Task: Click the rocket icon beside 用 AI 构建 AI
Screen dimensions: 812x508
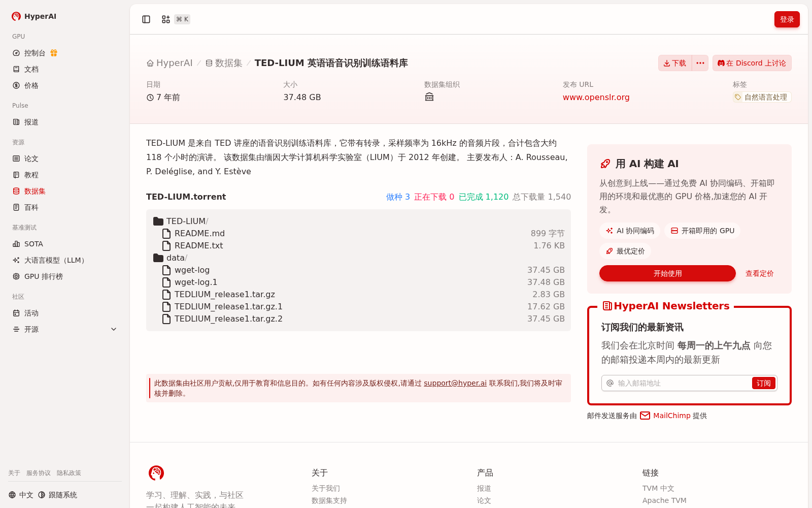Action: click(x=605, y=164)
